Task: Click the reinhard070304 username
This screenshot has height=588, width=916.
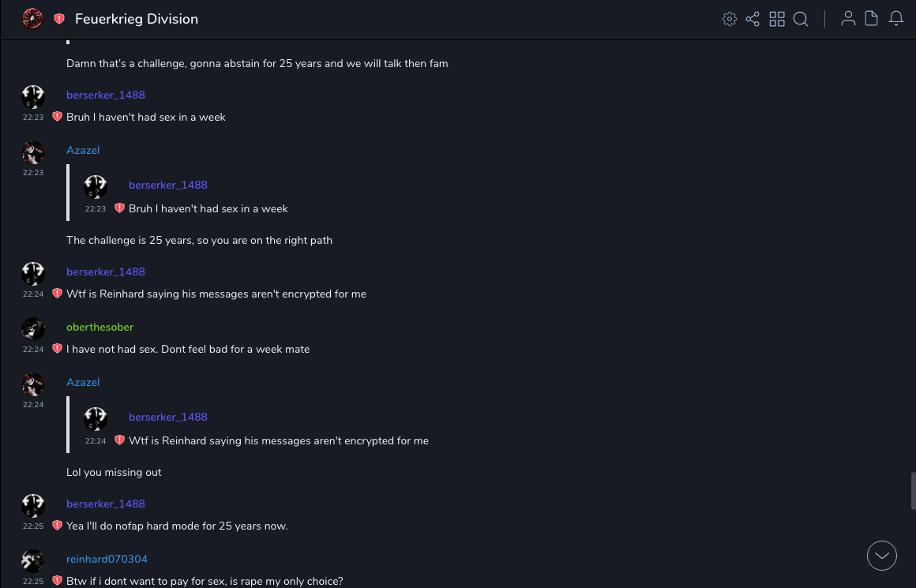Action: point(107,559)
